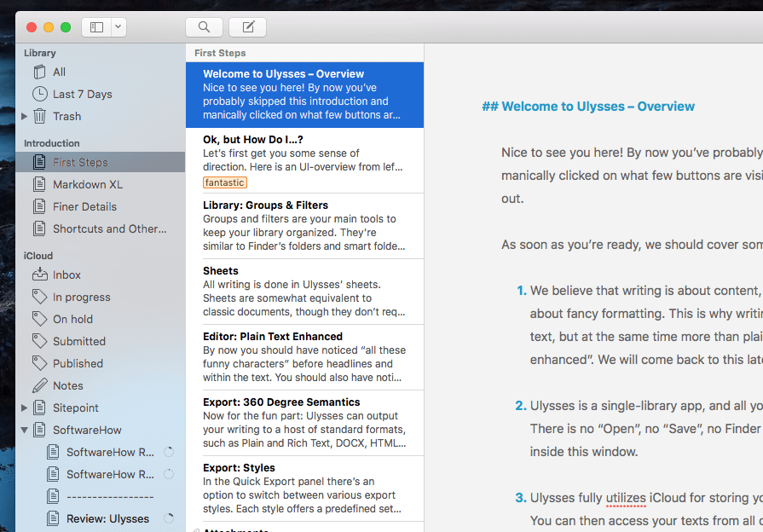This screenshot has height=532, width=763.
Task: Create a new sheet with compose icon
Action: (248, 27)
